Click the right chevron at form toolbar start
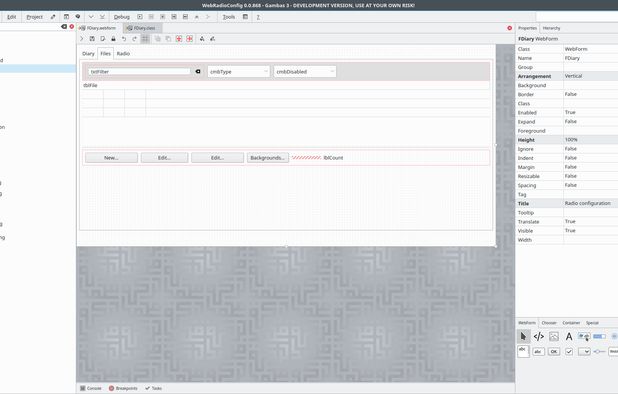Screen dimensions: 618x394 (82, 39)
